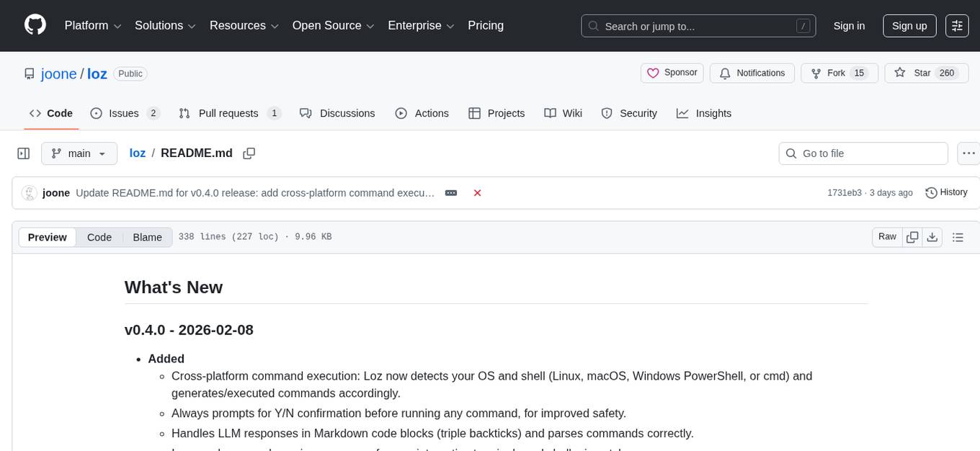Open the more file actions menu
Screen dimensions: 980x451
click(x=968, y=153)
